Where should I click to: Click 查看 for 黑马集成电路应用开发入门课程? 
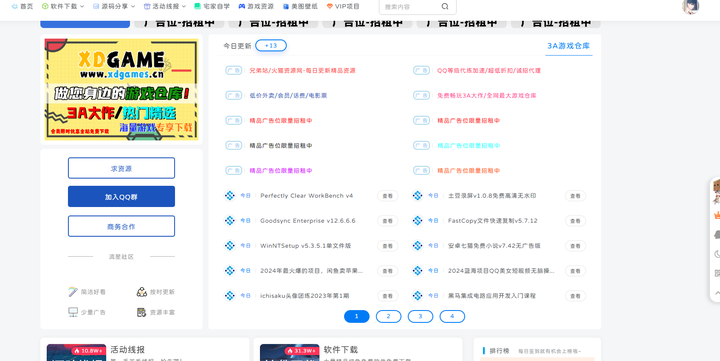pos(575,296)
